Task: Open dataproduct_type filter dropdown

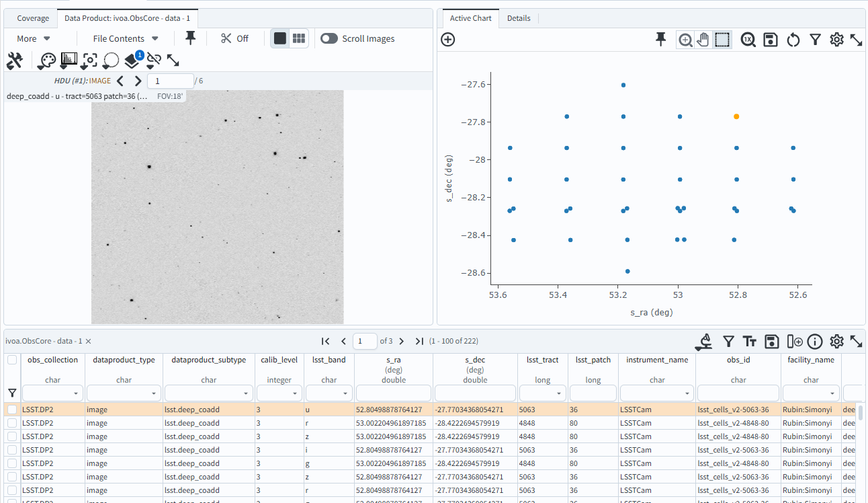Action: (x=154, y=393)
